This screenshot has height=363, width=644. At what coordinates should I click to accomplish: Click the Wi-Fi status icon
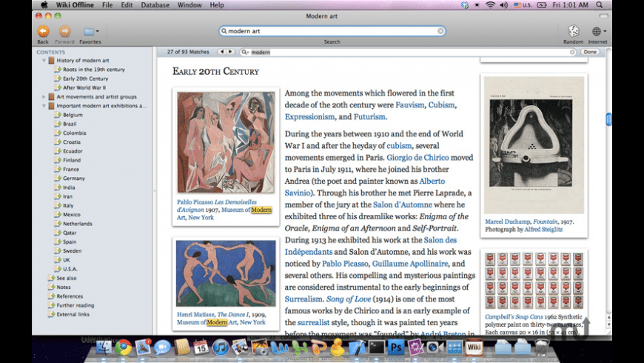[x=490, y=5]
